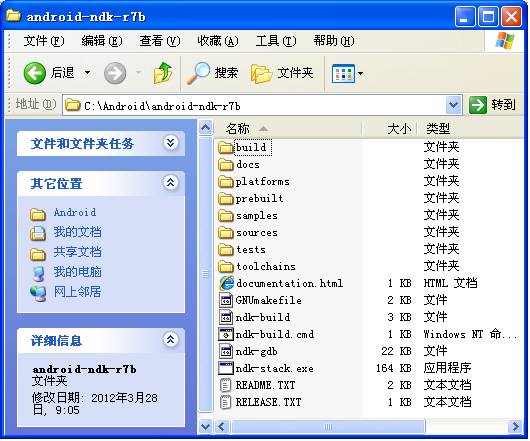
Task: Select the folder name toolchains
Action: coord(266,266)
